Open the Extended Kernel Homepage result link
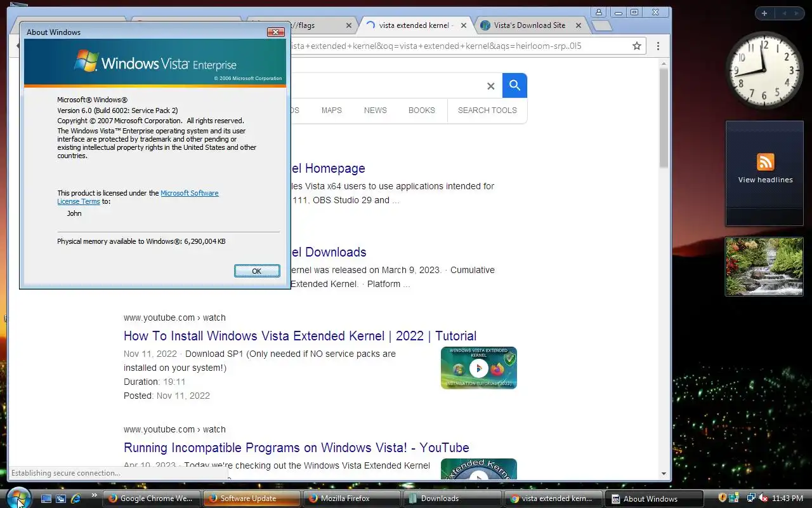The image size is (812, 508). 328,168
